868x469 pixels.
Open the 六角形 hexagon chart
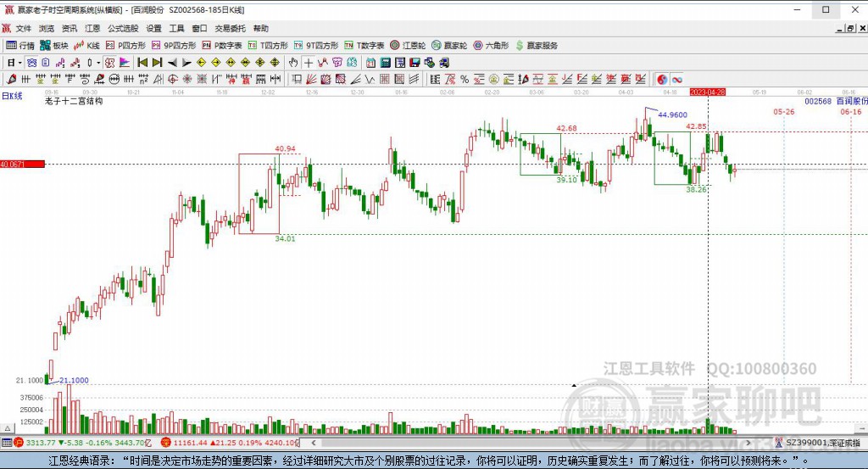tap(491, 46)
